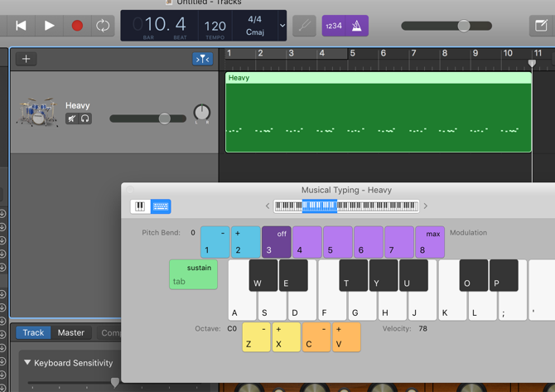Switch to the Master tab
Screen dimensions: 555x392
(x=71, y=333)
